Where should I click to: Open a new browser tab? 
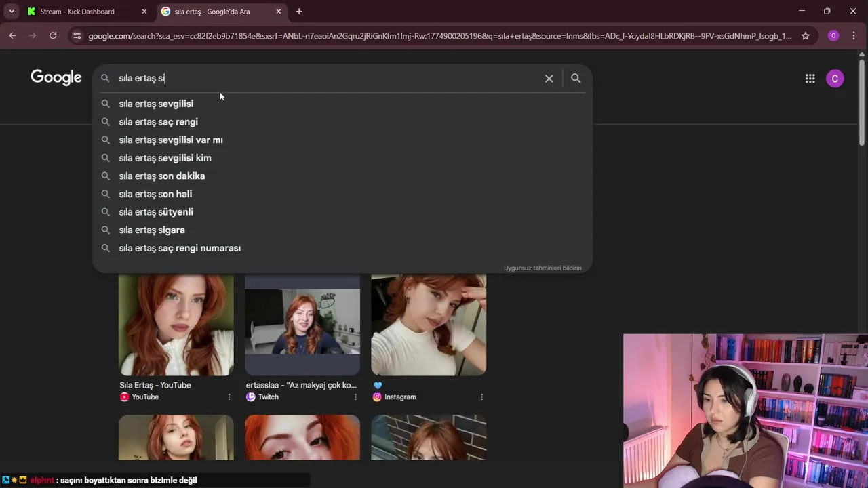[x=299, y=12]
